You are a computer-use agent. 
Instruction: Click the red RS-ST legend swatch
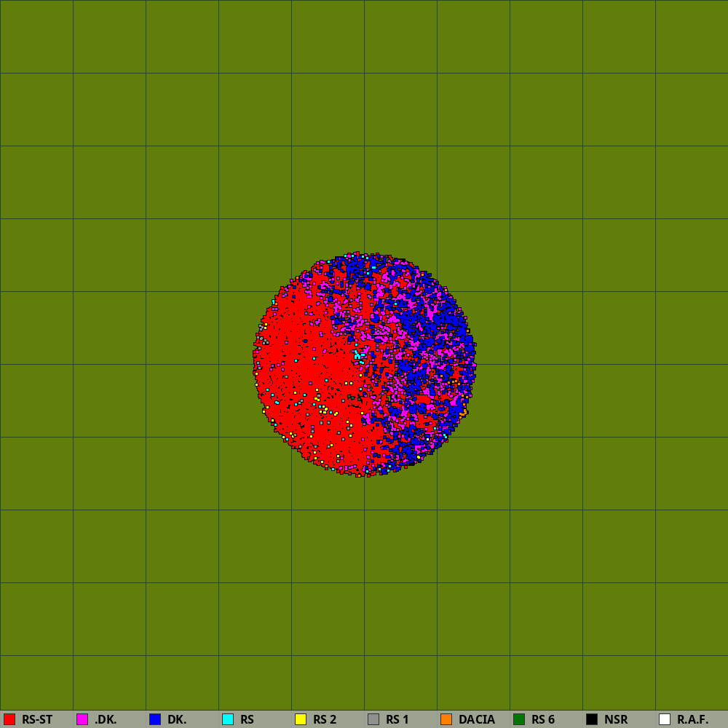[x=9, y=719]
